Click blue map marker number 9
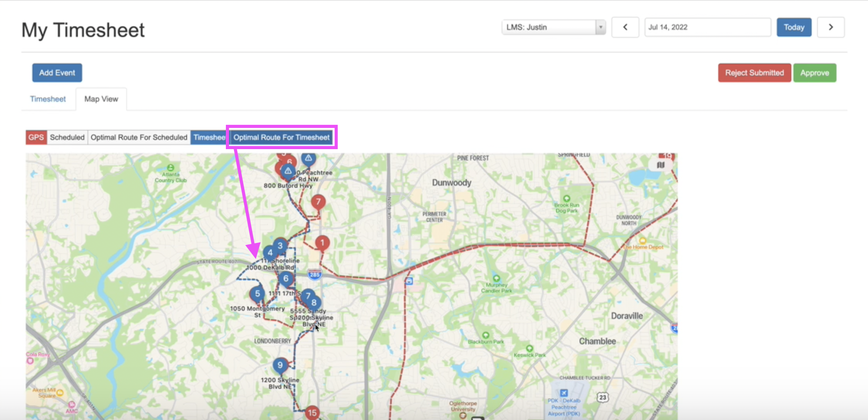This screenshot has height=420, width=868. point(280,365)
